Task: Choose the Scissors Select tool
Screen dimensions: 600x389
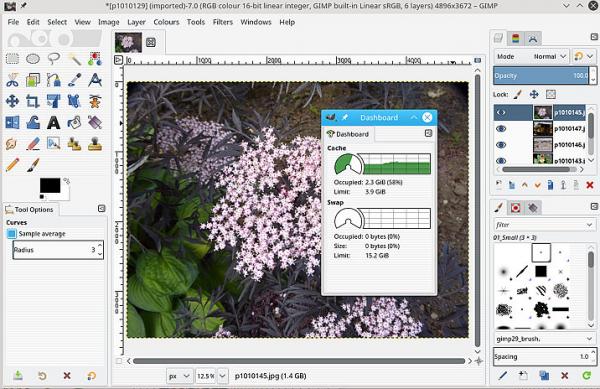Action: [13, 80]
